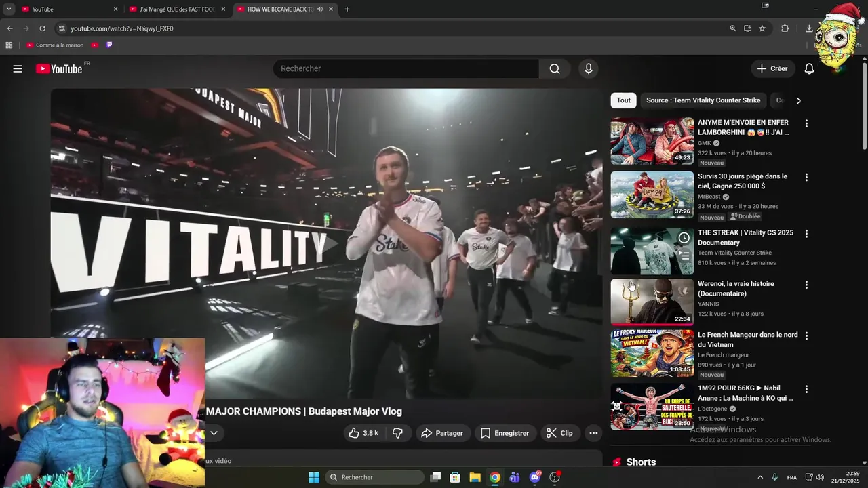
Task: Open Werenoi, la vraie histoire video title
Action: (x=736, y=289)
